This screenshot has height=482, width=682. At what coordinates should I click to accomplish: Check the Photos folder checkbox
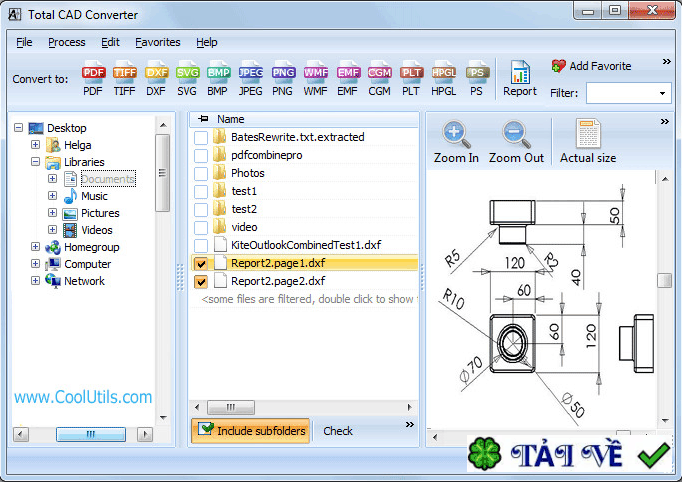[x=201, y=174]
